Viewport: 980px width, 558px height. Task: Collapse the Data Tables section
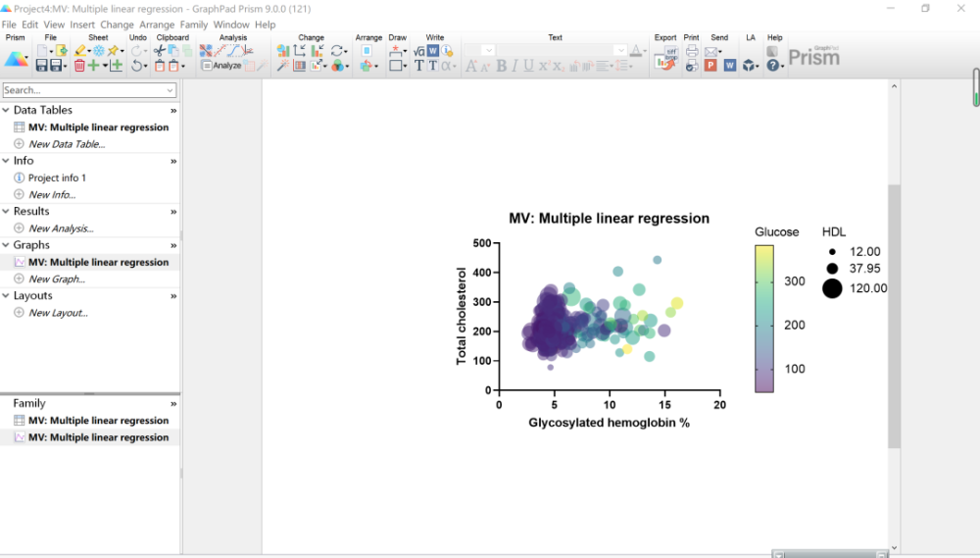tap(6, 110)
